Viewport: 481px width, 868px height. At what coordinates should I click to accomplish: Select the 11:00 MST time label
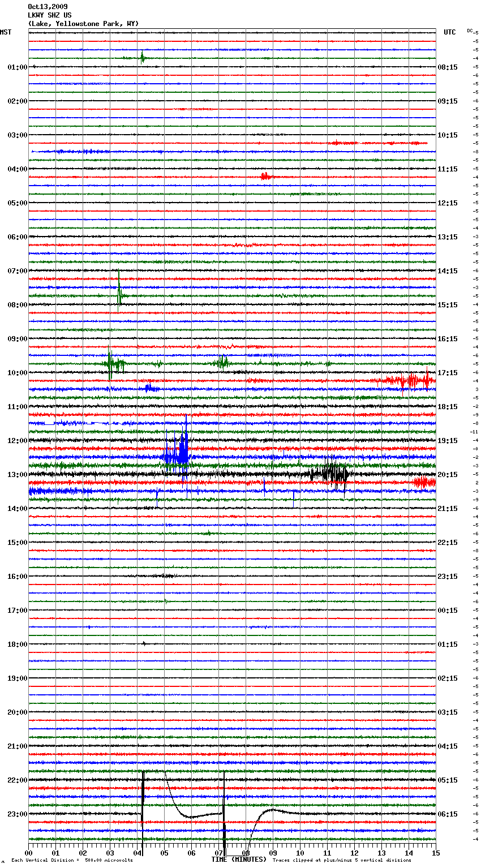pyautogui.click(x=17, y=407)
